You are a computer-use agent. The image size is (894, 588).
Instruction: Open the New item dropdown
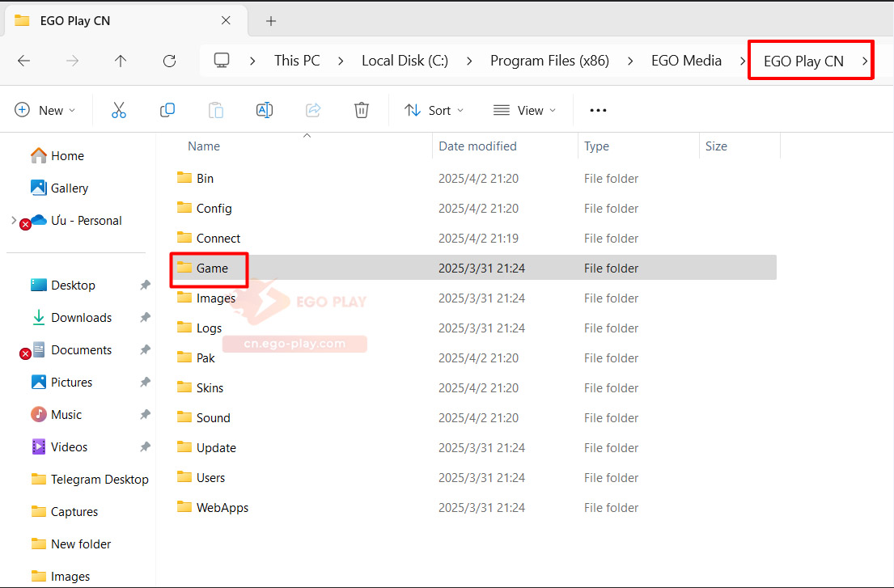pyautogui.click(x=45, y=110)
